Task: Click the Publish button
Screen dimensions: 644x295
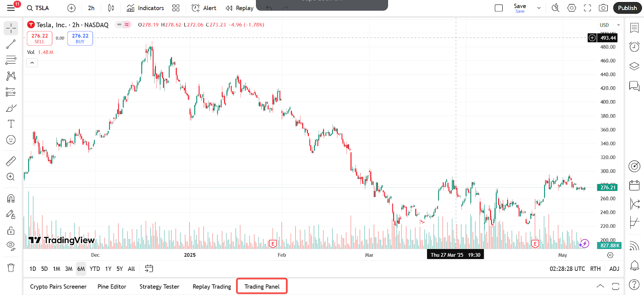Action: pyautogui.click(x=627, y=8)
